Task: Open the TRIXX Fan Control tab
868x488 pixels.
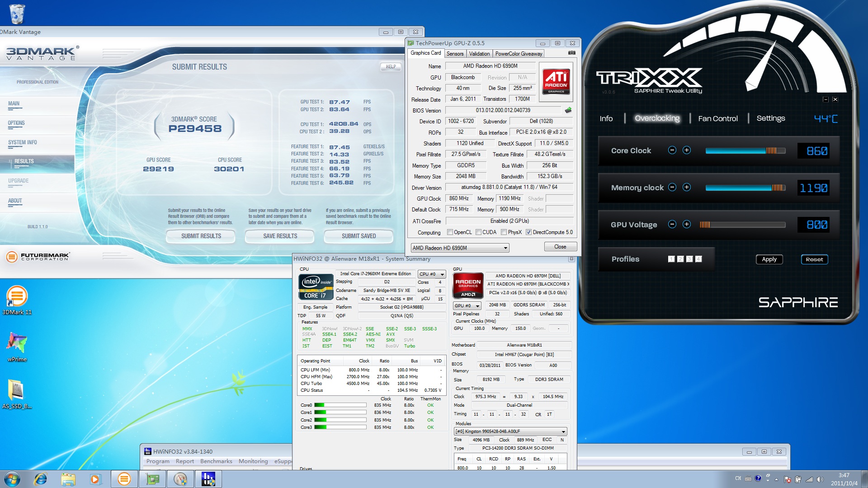Action: [718, 118]
